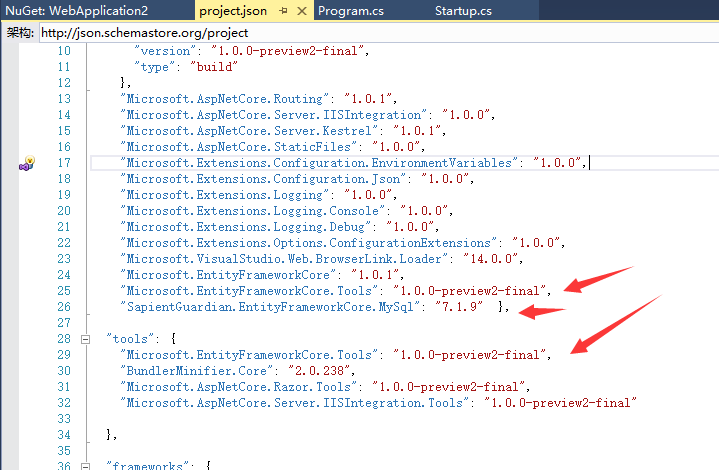Click "Microsoft.Extensions.Logging.Console" key text
This screenshot has height=470, width=719.
click(x=253, y=211)
